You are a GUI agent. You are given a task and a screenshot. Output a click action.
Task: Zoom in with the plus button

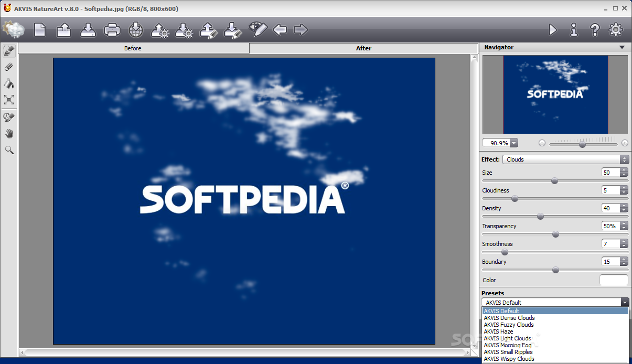coord(625,143)
